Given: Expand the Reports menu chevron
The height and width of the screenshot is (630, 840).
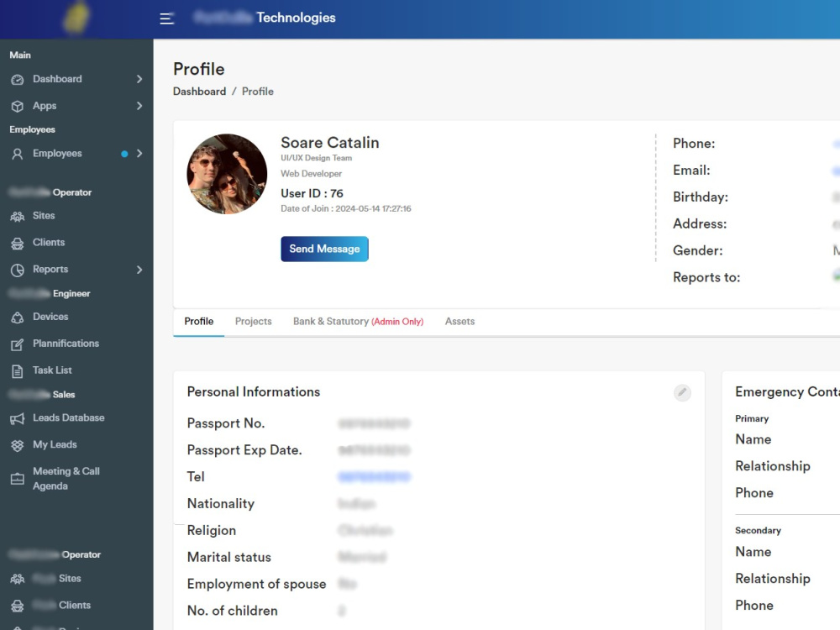Looking at the screenshot, I should pos(139,270).
